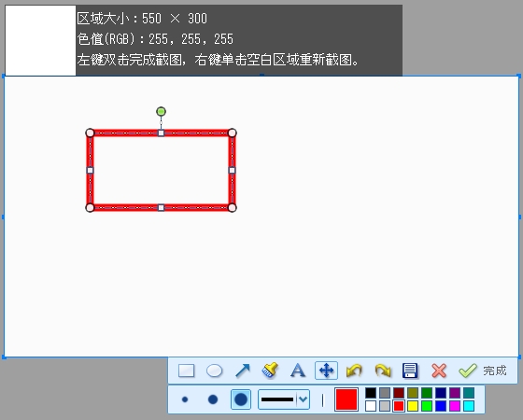523x420 pixels.
Task: Undo the last annotation
Action: pyautogui.click(x=354, y=371)
